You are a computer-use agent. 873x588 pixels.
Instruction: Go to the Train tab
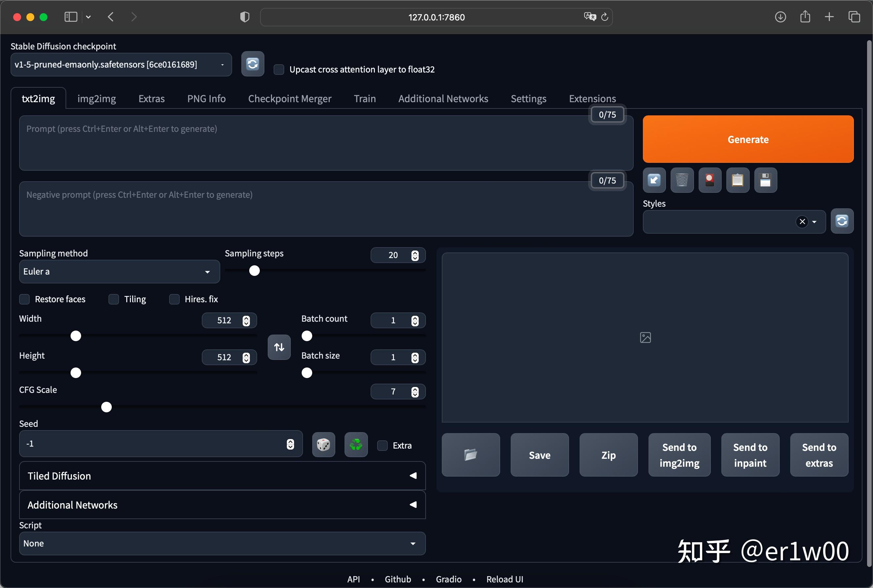click(x=365, y=99)
